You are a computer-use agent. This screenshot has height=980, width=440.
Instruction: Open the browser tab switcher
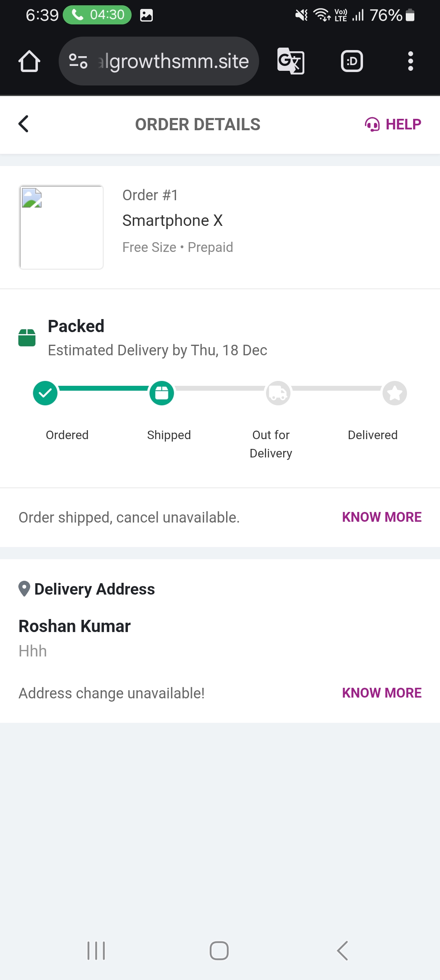(352, 61)
